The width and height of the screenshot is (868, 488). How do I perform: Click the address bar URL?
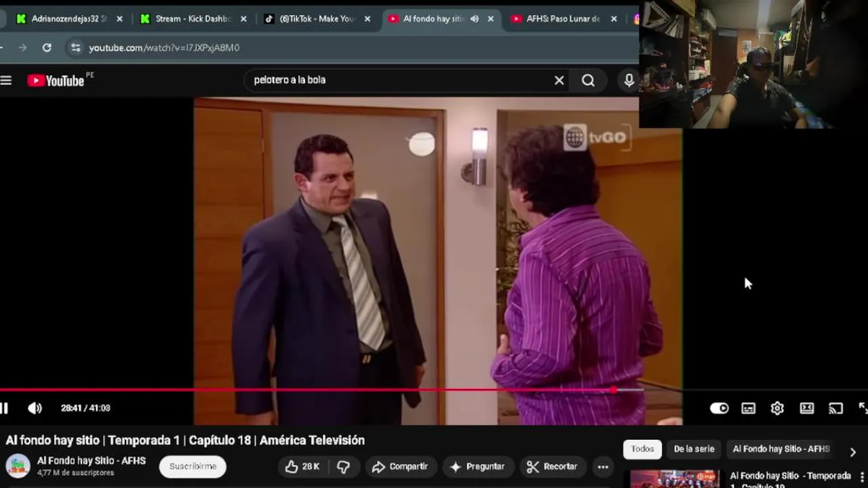pyautogui.click(x=164, y=47)
